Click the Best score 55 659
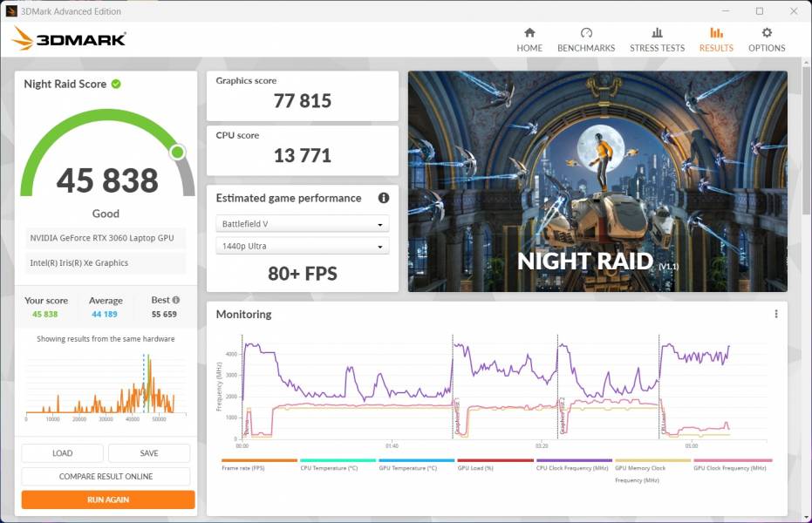The image size is (812, 523). [164, 314]
